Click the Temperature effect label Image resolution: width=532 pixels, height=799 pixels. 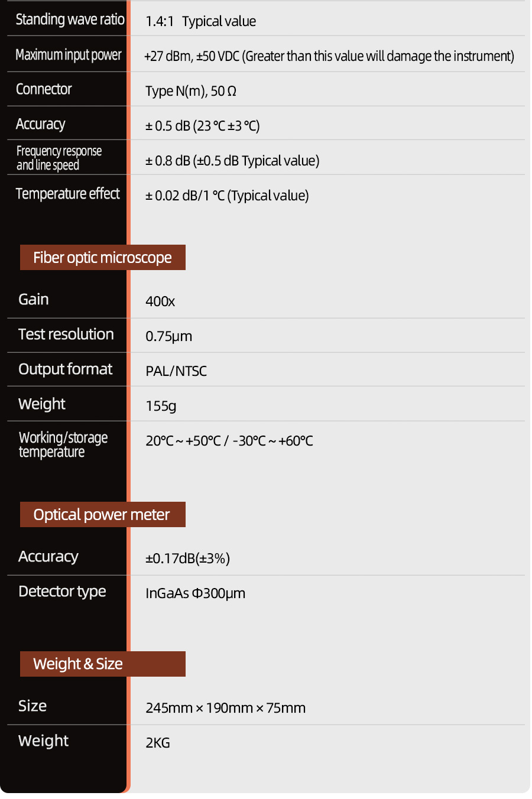(x=68, y=194)
